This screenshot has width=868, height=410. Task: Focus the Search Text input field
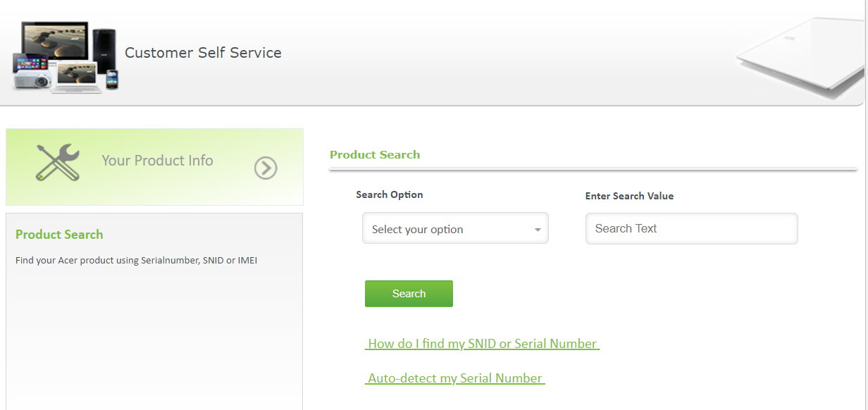691,229
